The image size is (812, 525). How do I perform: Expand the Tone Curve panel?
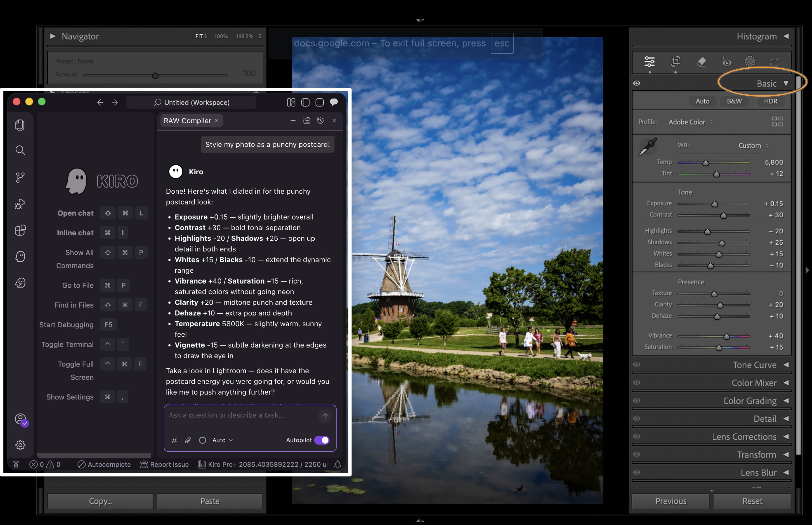coord(786,365)
